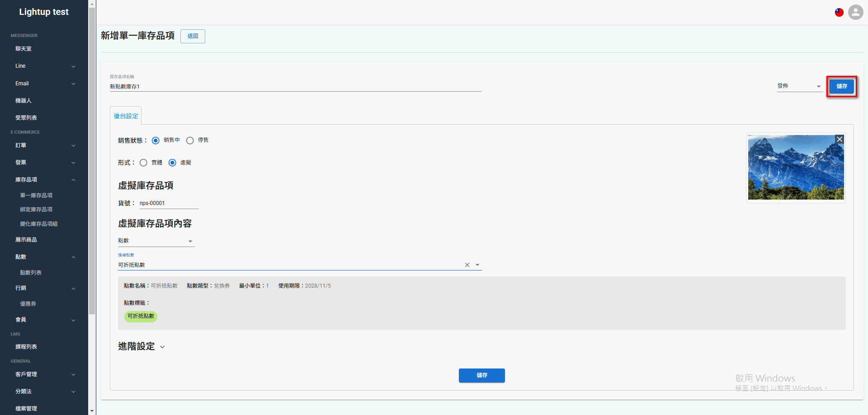Select 停售 sales status radio
The width and height of the screenshot is (868, 415).
[190, 140]
